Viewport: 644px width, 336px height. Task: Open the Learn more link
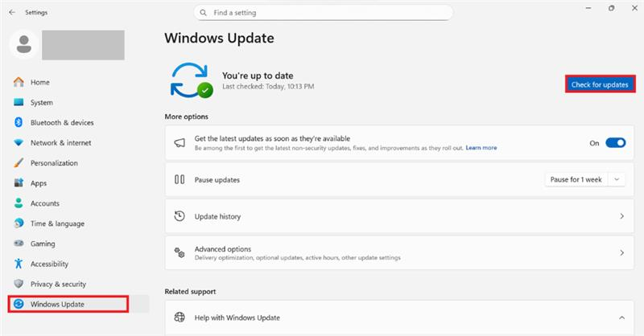point(481,148)
